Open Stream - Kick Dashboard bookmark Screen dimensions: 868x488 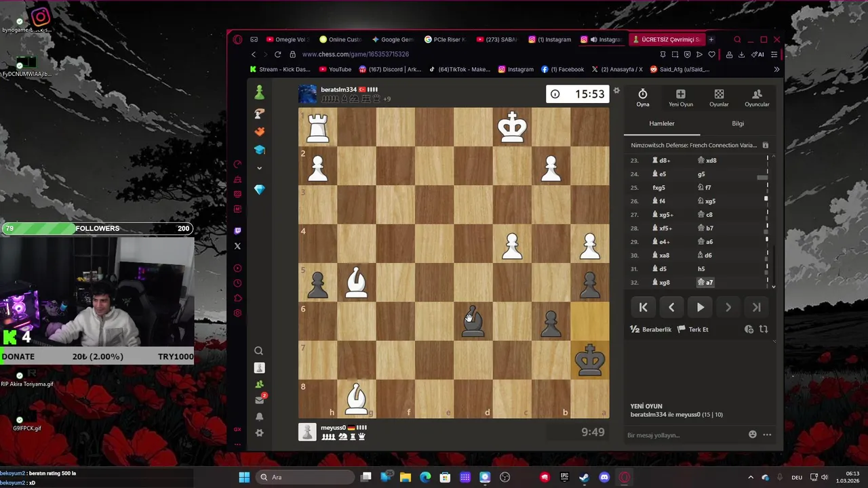click(x=280, y=69)
